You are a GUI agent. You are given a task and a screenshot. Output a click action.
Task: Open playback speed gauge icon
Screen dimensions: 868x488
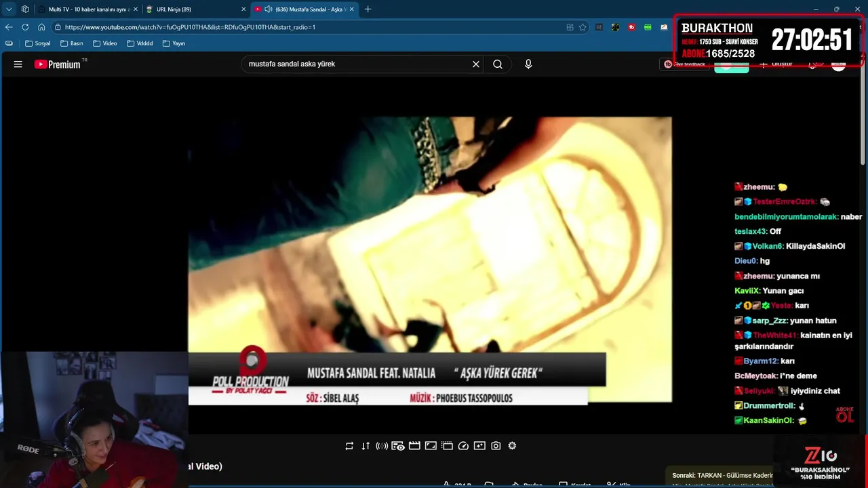click(463, 446)
